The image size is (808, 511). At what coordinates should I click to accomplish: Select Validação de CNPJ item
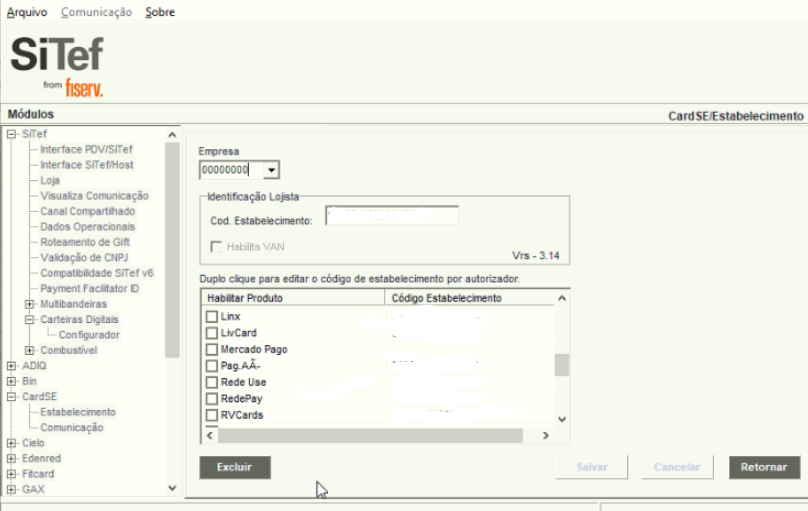pyautogui.click(x=84, y=258)
